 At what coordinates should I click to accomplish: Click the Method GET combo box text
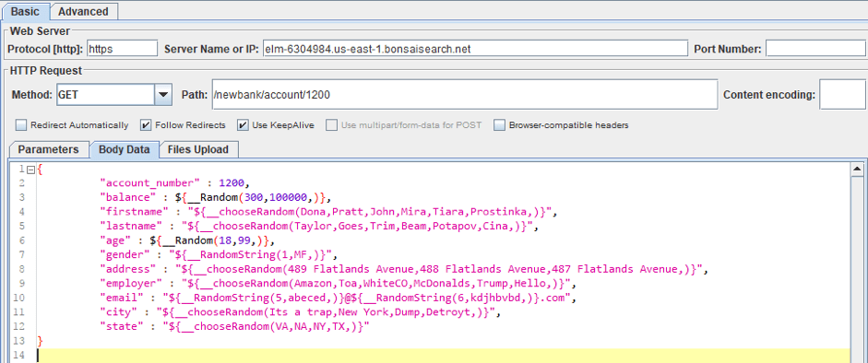click(x=105, y=95)
